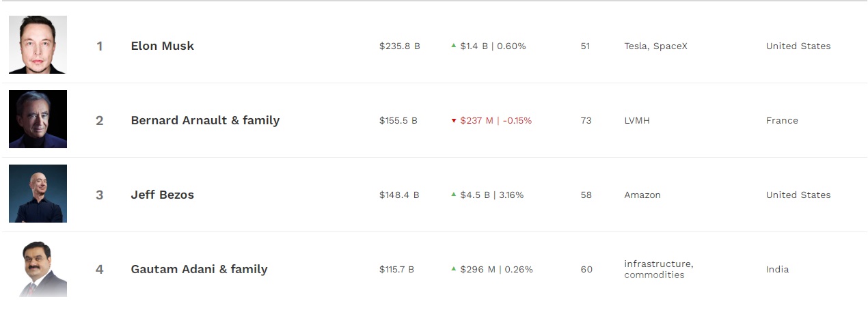
Task: Click the $235.8 B net worth value
Action: click(400, 46)
